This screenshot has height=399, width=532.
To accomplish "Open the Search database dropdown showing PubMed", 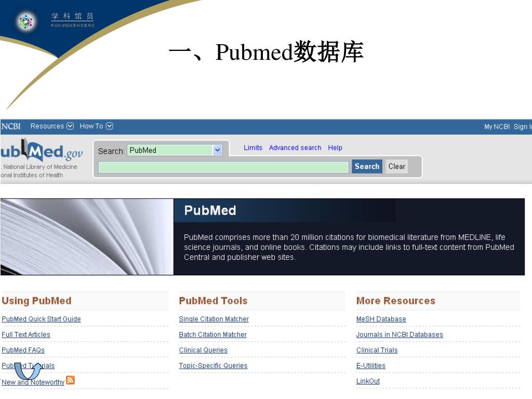I will 175,150.
